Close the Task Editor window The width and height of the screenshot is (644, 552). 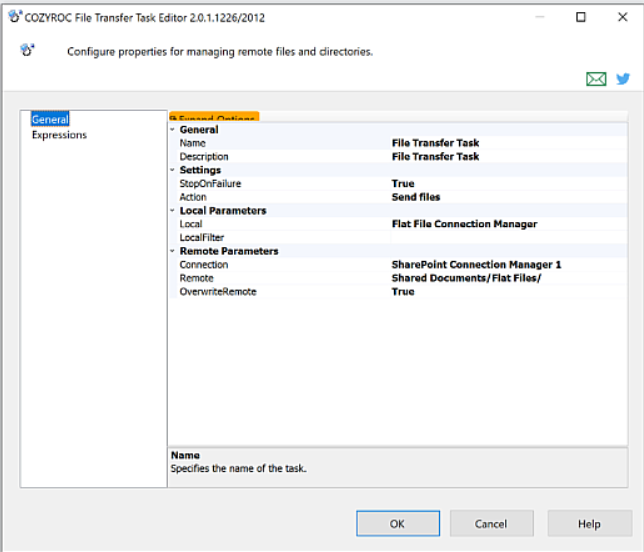point(623,17)
